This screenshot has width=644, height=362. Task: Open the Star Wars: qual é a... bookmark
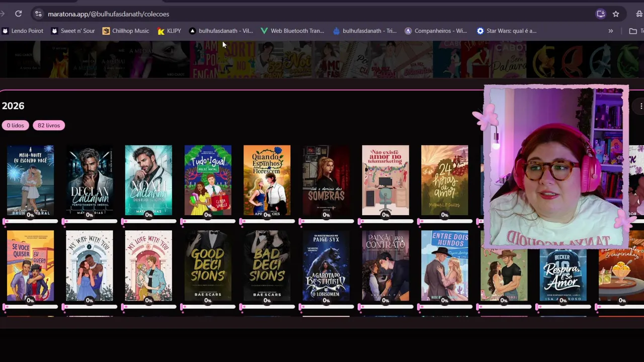coord(507,31)
